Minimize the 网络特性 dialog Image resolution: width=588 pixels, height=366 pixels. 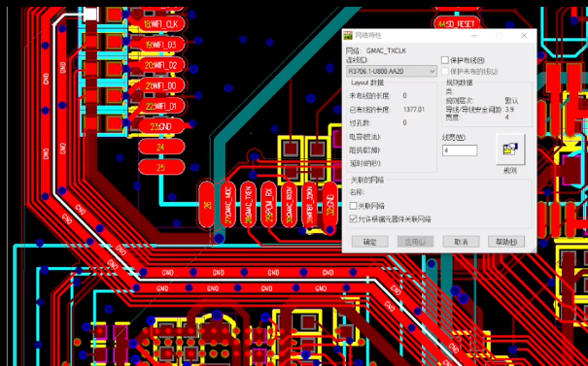(x=474, y=36)
